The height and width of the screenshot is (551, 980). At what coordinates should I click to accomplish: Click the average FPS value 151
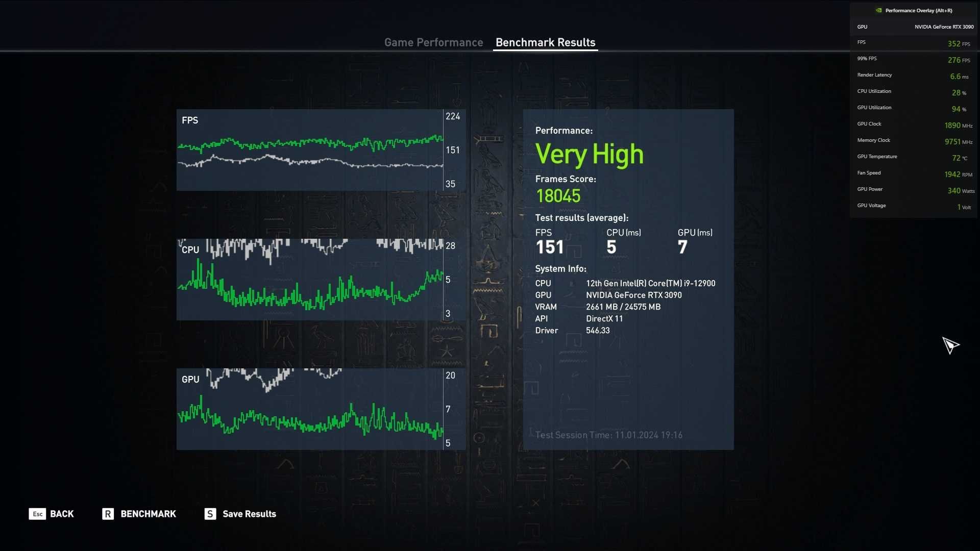(550, 247)
